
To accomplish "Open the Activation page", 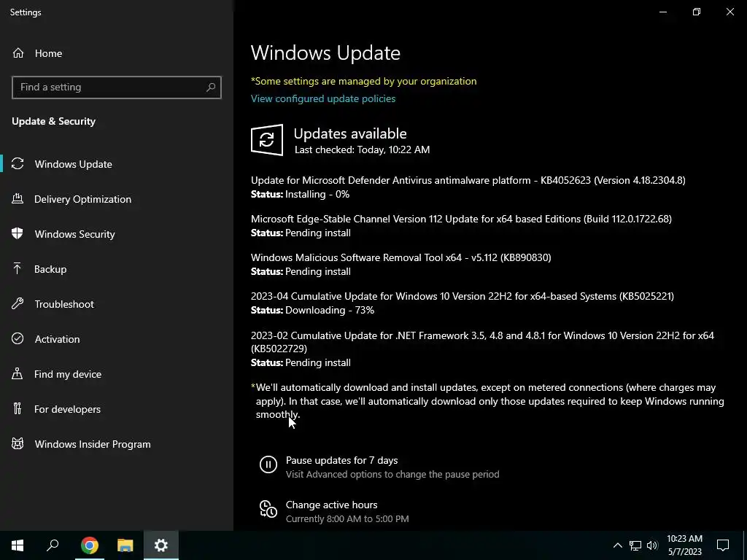I will pyautogui.click(x=117, y=339).
